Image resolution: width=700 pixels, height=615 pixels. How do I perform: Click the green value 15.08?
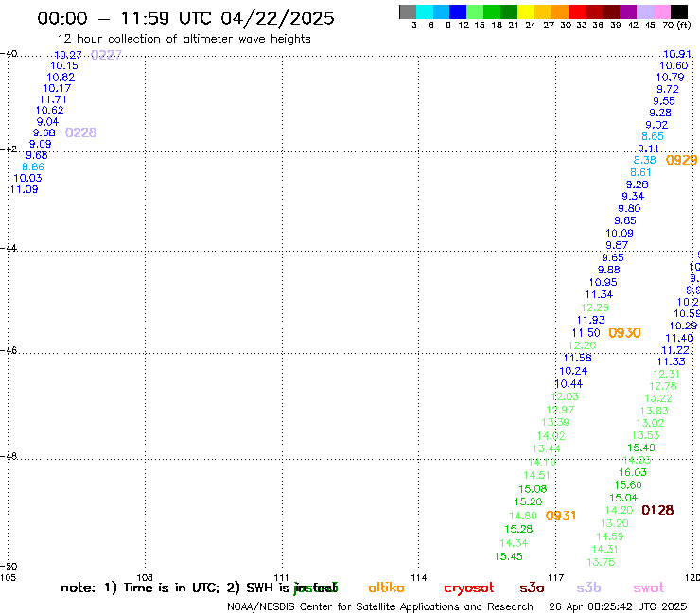pyautogui.click(x=533, y=489)
